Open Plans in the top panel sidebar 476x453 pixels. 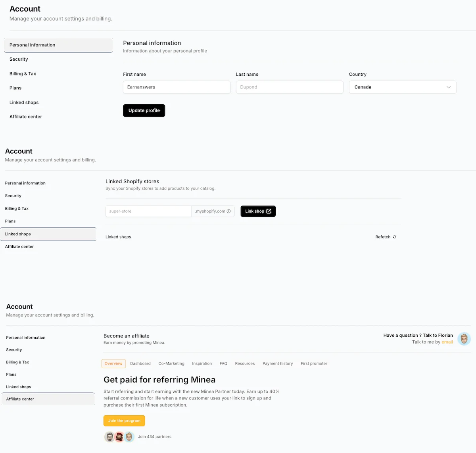pos(15,88)
